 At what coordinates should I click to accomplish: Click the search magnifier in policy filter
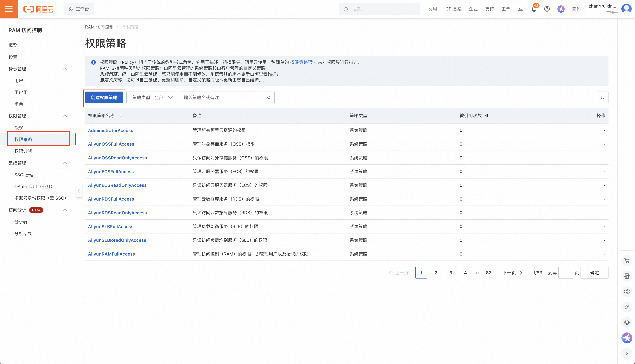[x=269, y=97]
